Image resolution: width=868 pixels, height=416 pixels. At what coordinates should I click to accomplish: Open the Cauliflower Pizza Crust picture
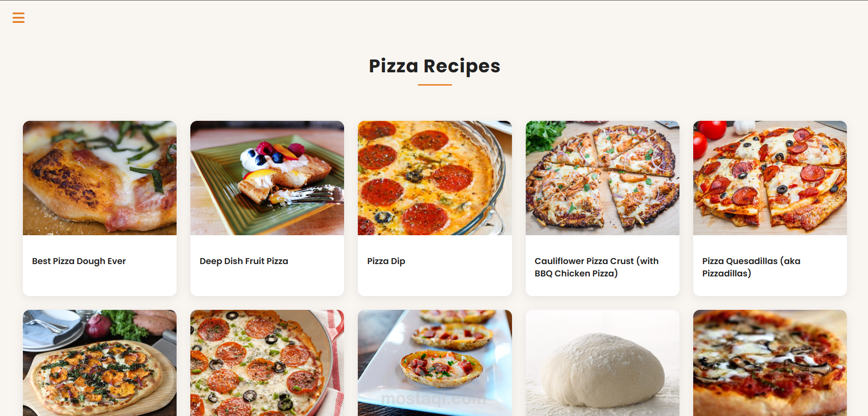(603, 178)
